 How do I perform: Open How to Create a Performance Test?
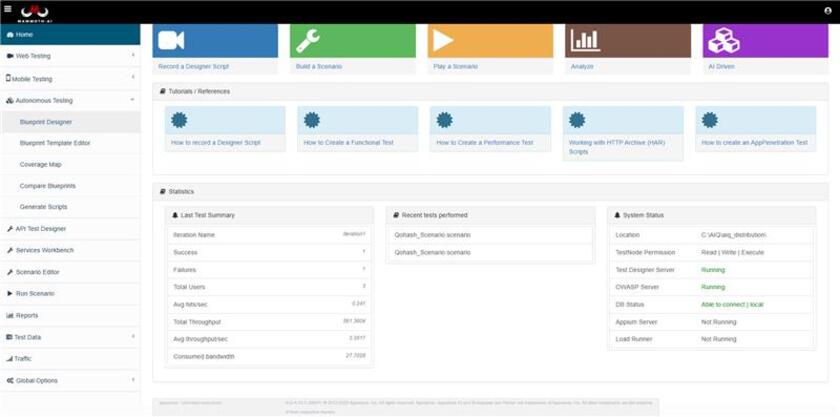point(485,143)
